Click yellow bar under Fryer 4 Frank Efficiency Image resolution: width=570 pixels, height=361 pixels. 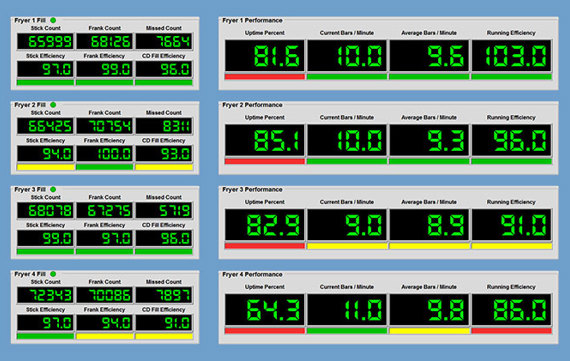(x=105, y=336)
